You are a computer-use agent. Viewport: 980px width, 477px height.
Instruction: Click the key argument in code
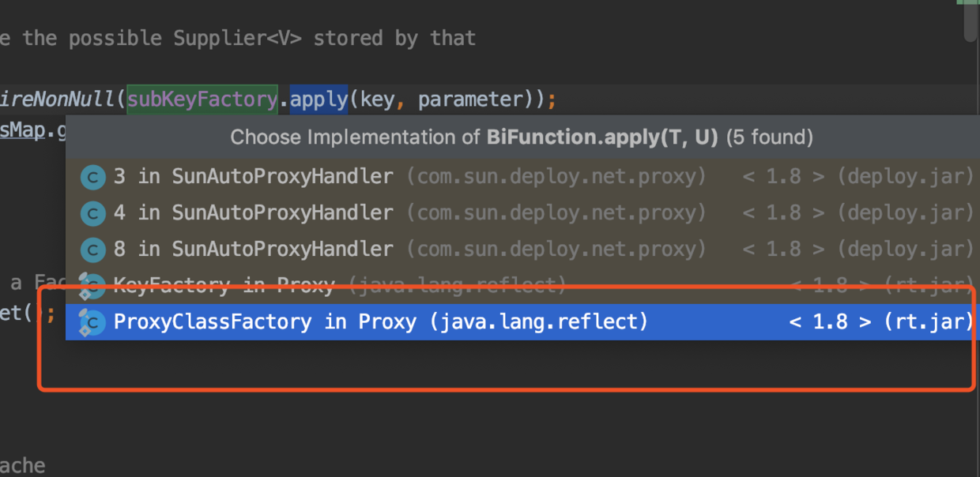pyautogui.click(x=375, y=100)
